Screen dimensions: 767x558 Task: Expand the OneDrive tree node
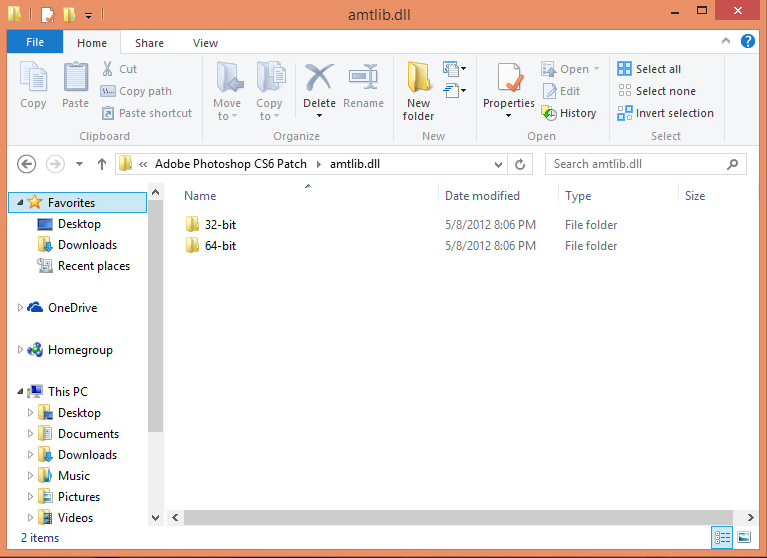point(20,308)
